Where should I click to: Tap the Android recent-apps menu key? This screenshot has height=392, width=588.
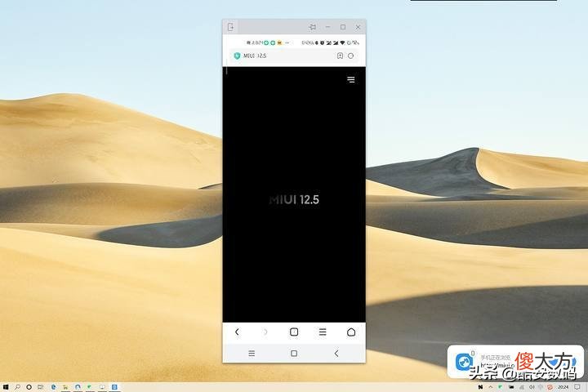tap(252, 354)
